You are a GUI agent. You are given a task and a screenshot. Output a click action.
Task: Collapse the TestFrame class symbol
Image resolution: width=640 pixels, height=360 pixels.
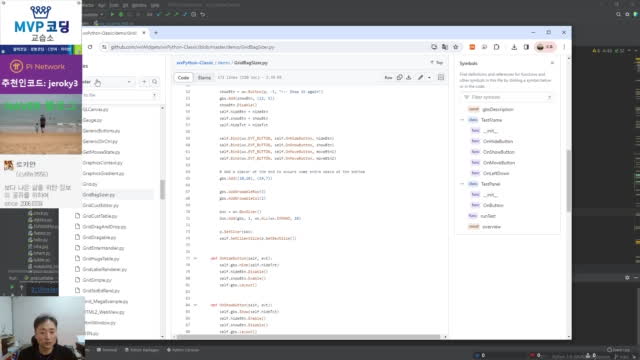click(462, 120)
